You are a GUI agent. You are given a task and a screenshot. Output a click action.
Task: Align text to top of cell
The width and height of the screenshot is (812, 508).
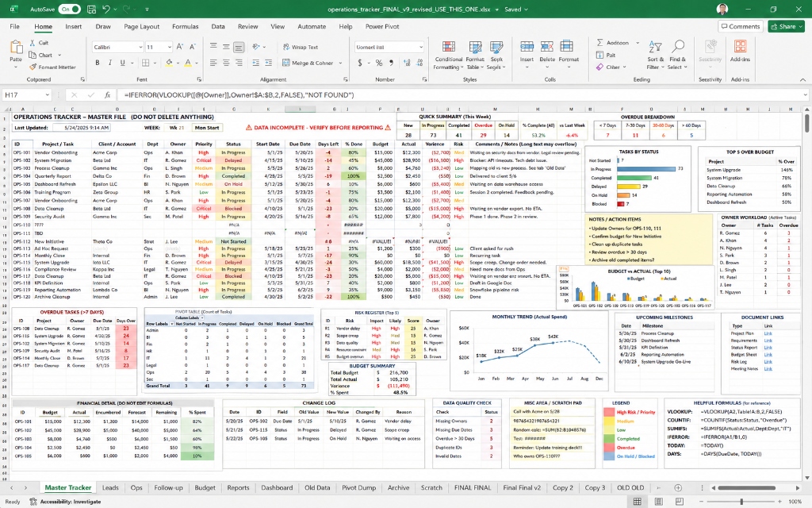tap(213, 47)
